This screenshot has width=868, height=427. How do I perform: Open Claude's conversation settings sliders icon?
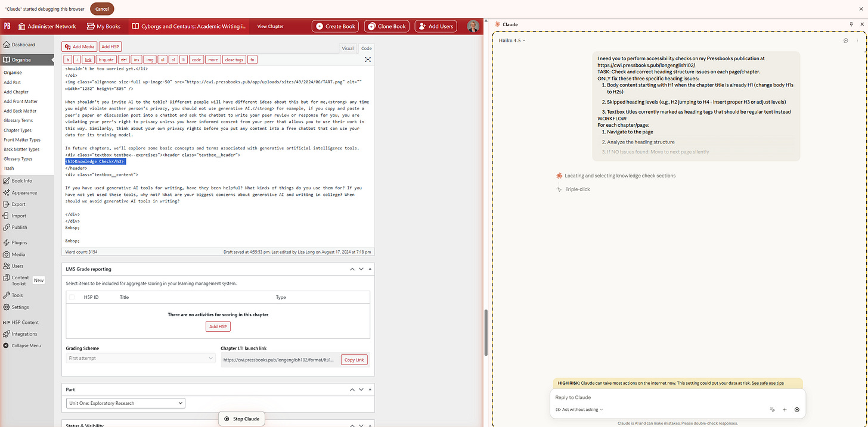click(845, 40)
